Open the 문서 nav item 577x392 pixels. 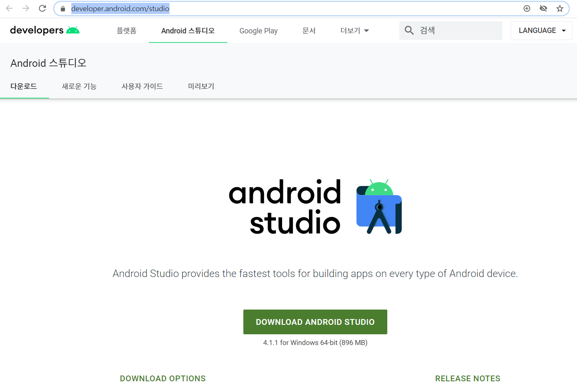click(x=309, y=31)
